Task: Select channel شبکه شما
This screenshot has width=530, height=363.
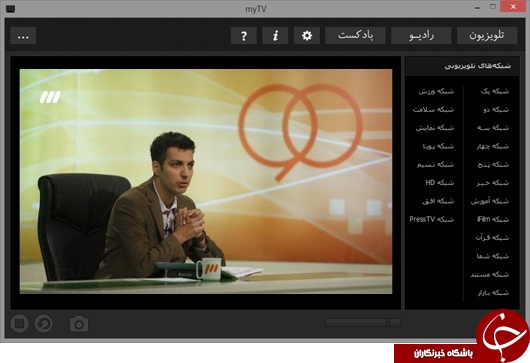Action: [493, 256]
